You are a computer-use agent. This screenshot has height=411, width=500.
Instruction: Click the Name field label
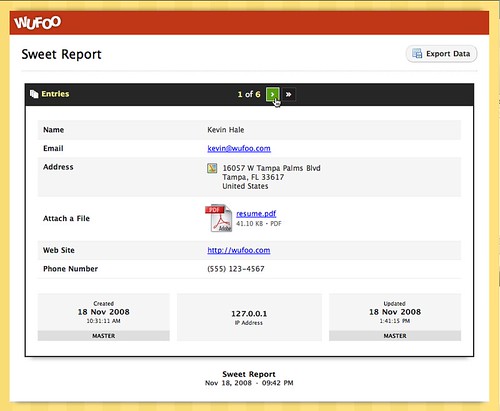point(53,130)
